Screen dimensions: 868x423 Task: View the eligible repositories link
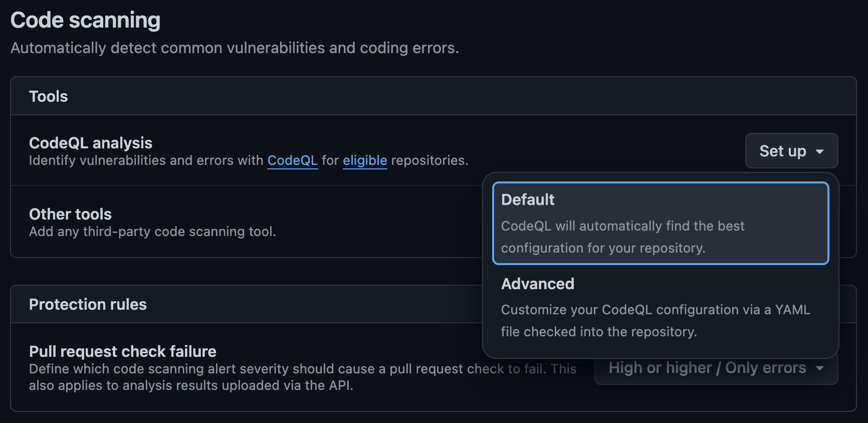(x=364, y=160)
